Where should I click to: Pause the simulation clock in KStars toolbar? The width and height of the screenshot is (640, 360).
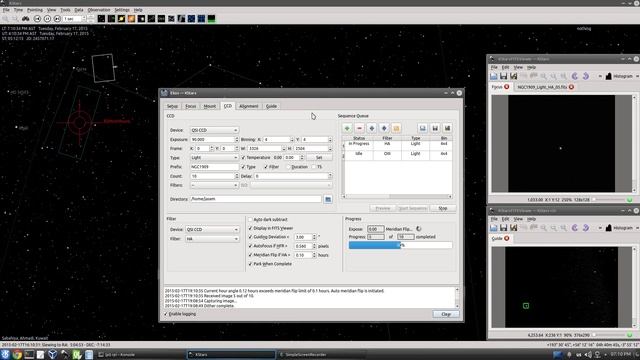pos(47,19)
